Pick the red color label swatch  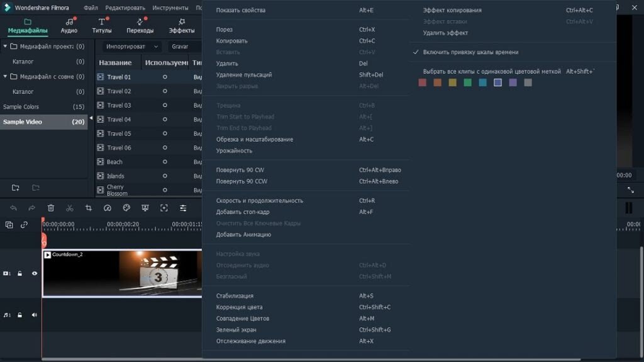point(423,82)
